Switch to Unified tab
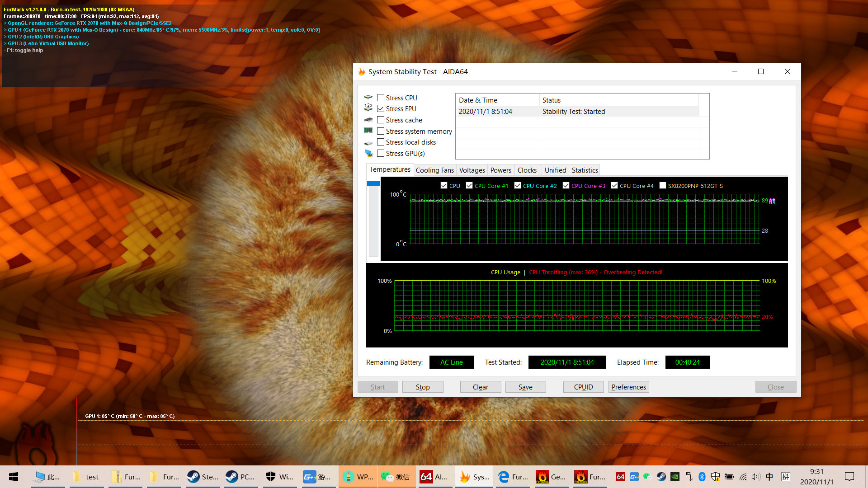868x488 pixels. click(555, 170)
